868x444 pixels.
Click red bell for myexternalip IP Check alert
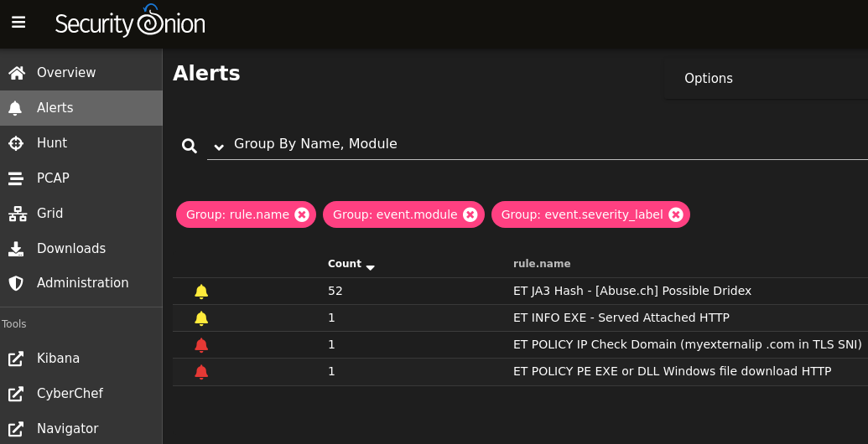(201, 345)
